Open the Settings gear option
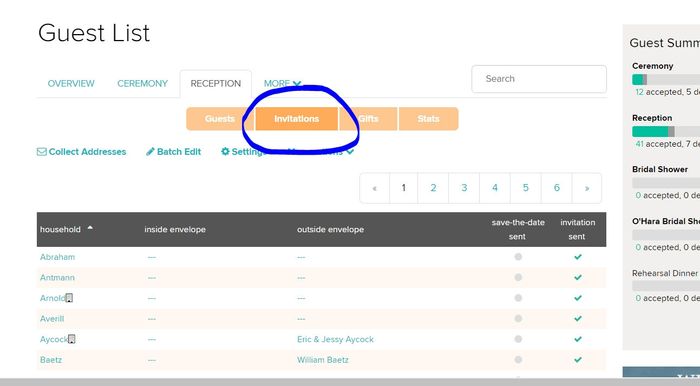 tap(243, 152)
